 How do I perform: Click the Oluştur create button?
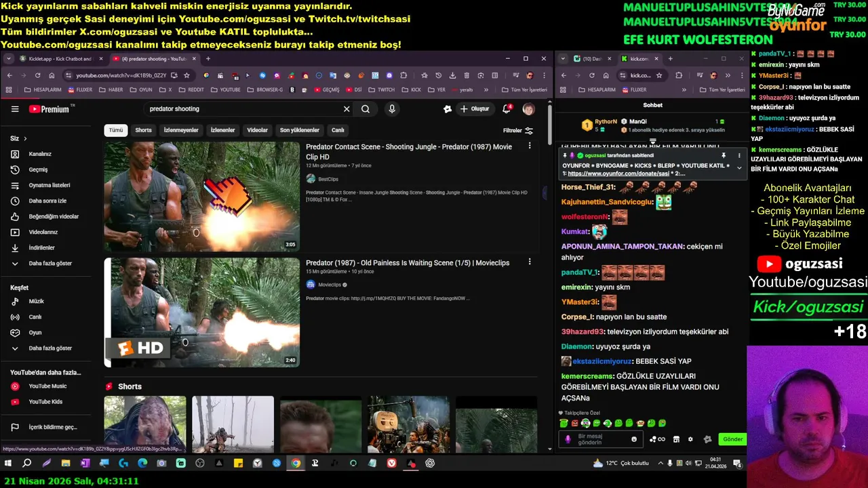click(x=474, y=109)
